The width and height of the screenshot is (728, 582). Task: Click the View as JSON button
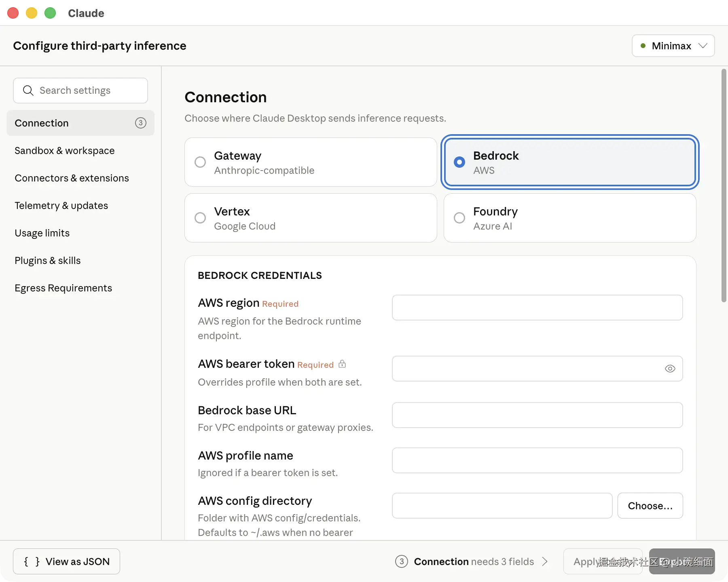pos(66,561)
